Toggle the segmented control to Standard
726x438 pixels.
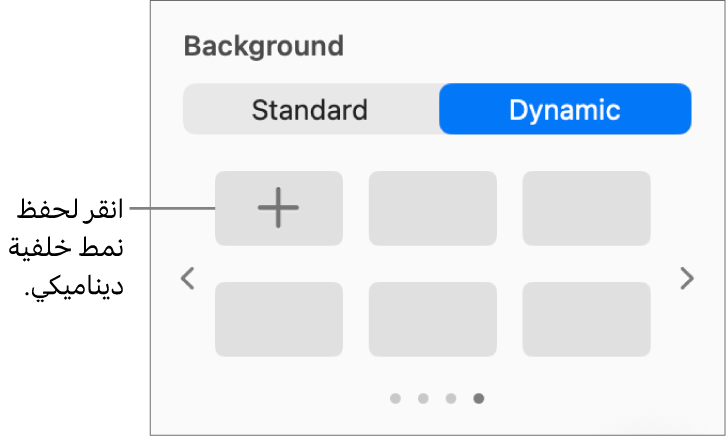coord(310,109)
